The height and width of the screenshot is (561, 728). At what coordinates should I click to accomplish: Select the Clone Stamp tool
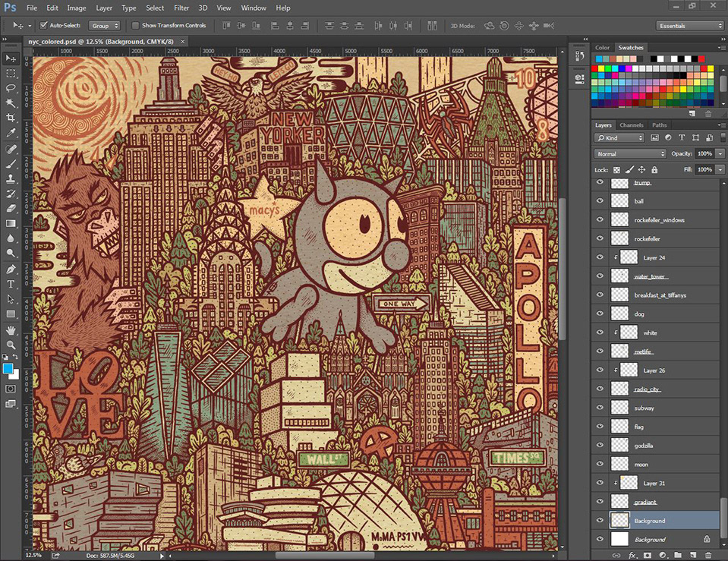(10, 179)
